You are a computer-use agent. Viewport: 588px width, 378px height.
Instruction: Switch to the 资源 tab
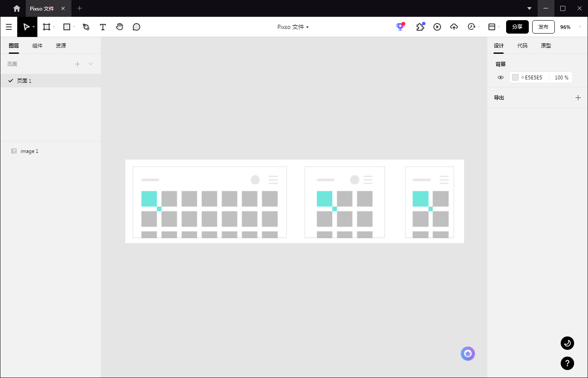(x=61, y=45)
